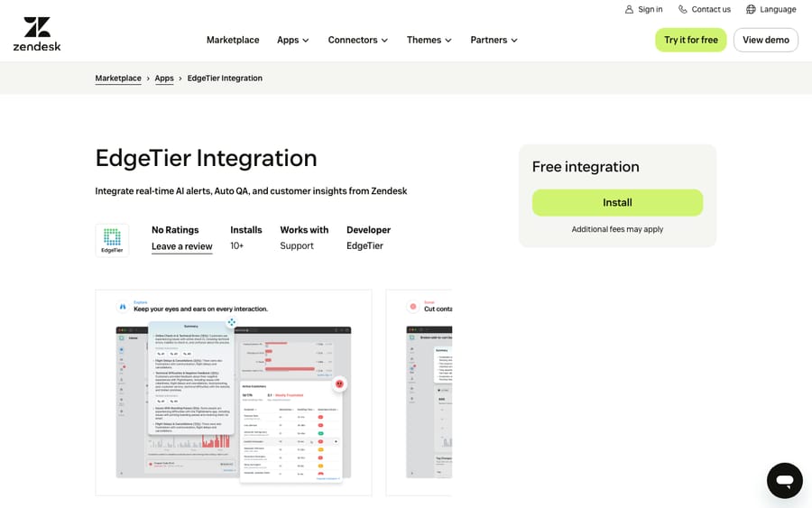
Task: Click the Contact us phone icon
Action: [x=683, y=9]
